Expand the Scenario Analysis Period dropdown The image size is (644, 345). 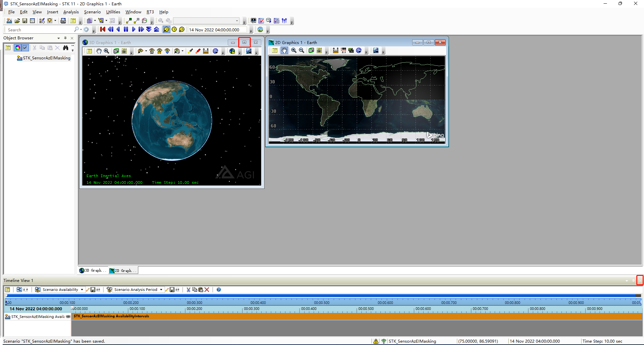[161, 290]
